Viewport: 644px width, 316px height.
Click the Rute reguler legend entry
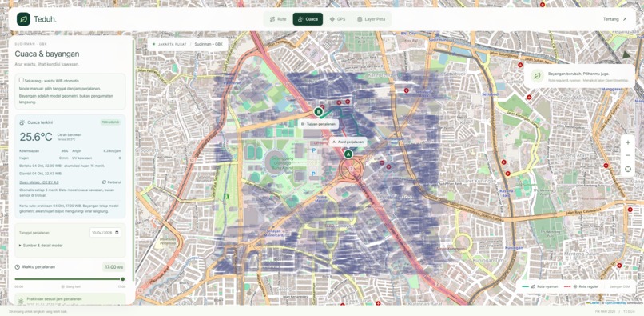click(581, 286)
